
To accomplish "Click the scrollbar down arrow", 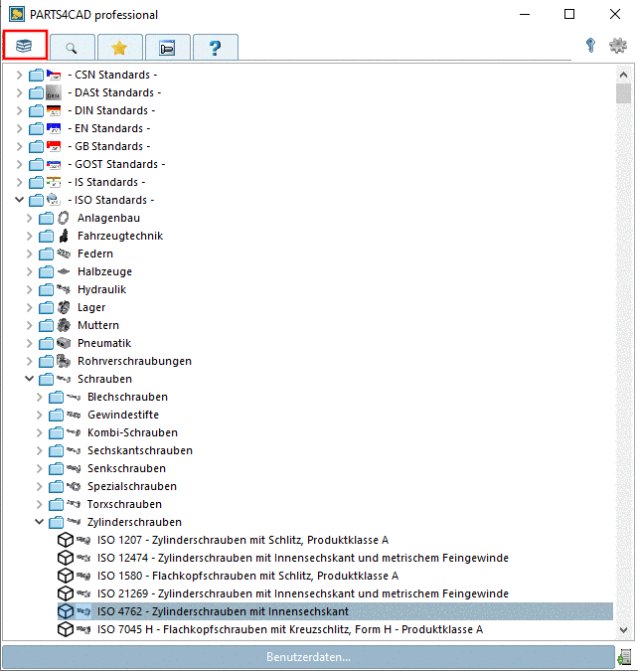I will coord(623,630).
